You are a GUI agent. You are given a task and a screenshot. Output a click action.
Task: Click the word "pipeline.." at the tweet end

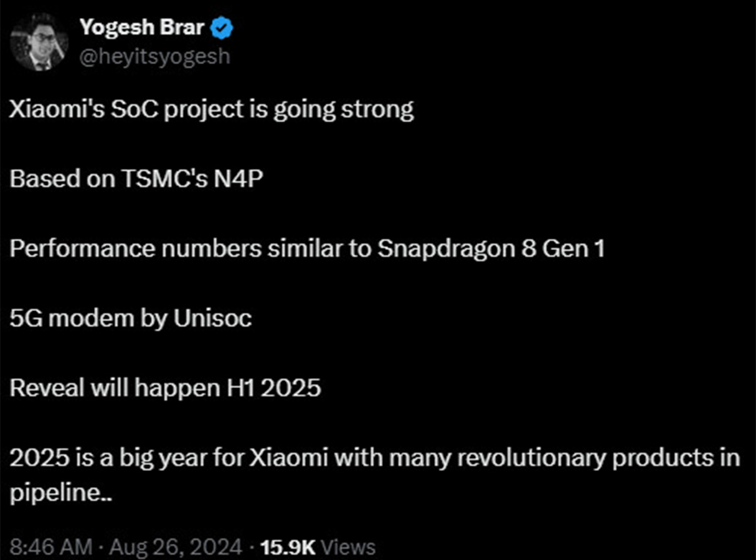tap(60, 494)
